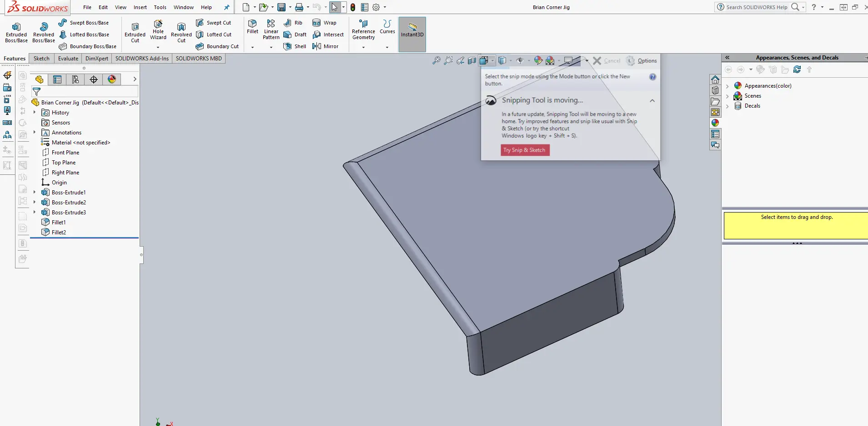Click the Intersect tool
The height and width of the screenshot is (426, 868).
coord(328,35)
